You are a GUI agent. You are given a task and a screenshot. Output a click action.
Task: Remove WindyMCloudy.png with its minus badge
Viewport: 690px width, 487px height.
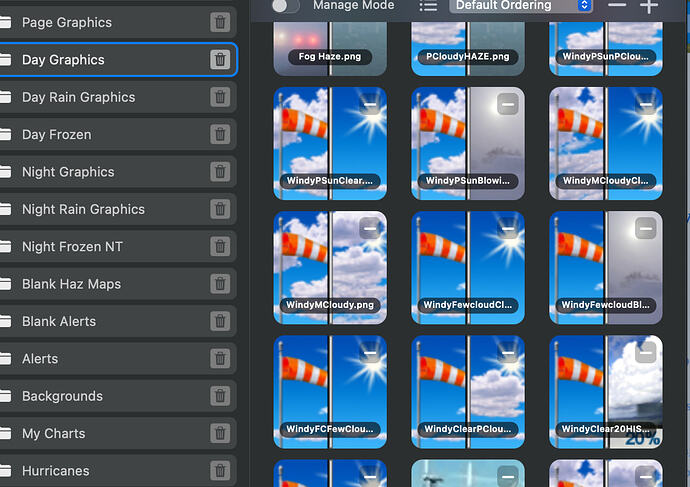point(370,229)
